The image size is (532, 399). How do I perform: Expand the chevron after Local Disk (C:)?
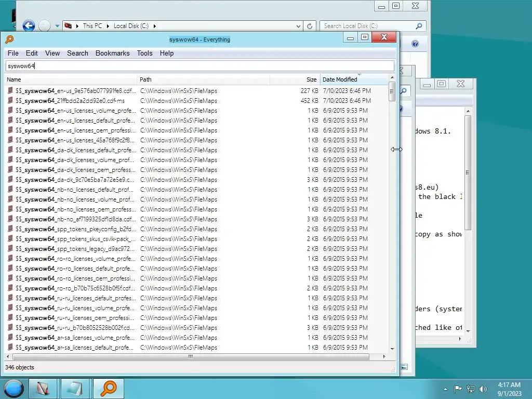[154, 26]
